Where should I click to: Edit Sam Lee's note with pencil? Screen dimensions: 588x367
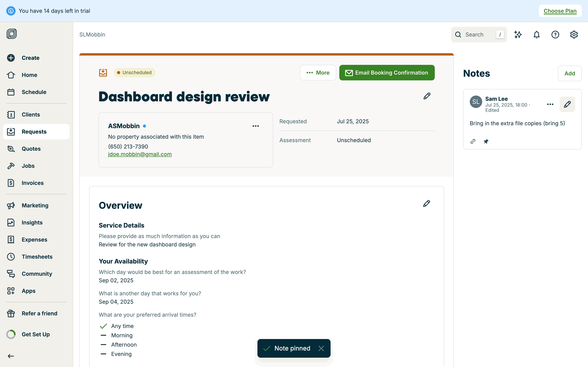coord(567,104)
